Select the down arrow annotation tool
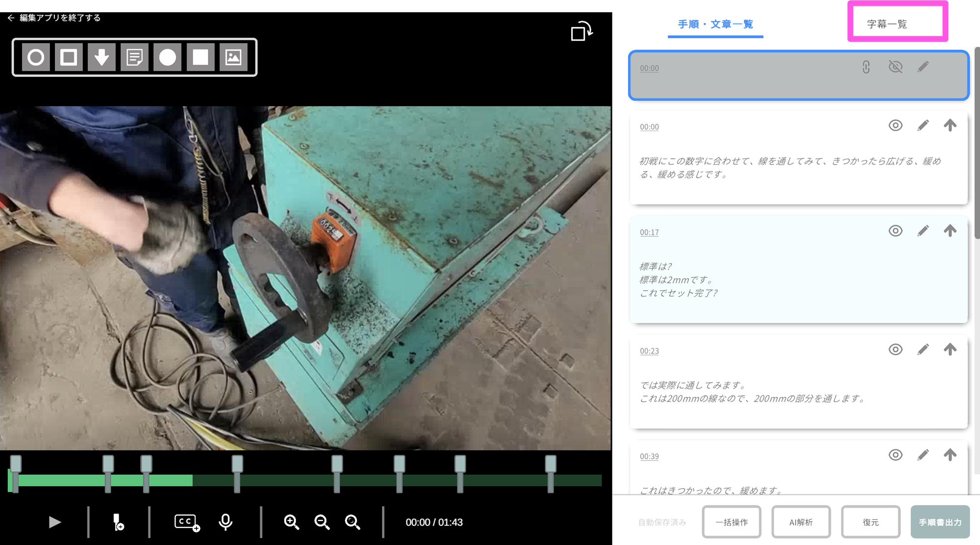Image resolution: width=980 pixels, height=545 pixels. click(x=101, y=57)
